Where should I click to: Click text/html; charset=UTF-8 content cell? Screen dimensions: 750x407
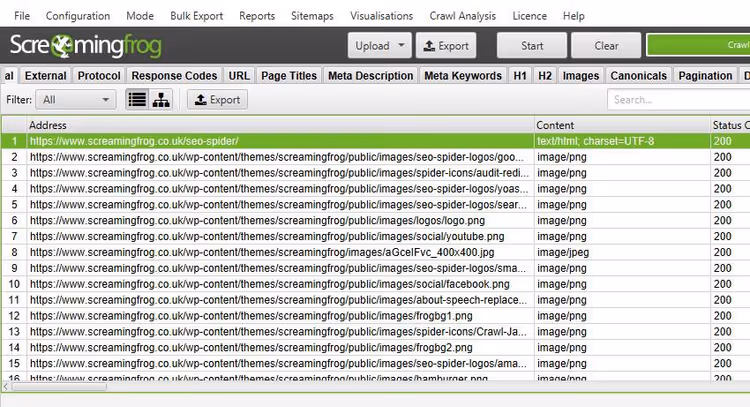click(x=622, y=141)
